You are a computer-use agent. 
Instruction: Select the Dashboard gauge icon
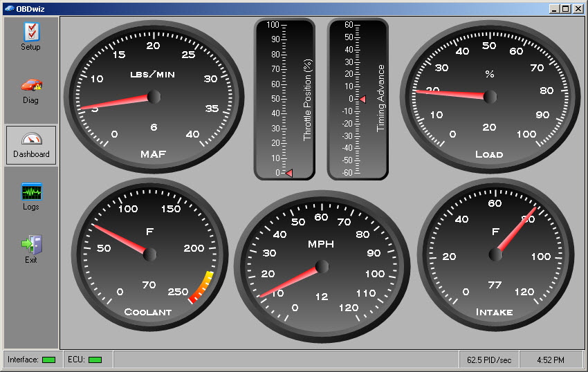pyautogui.click(x=31, y=139)
